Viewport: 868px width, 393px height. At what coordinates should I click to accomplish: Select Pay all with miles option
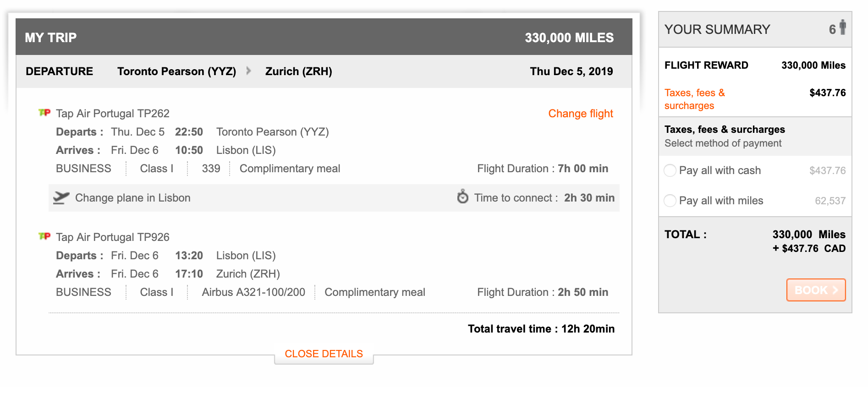670,201
